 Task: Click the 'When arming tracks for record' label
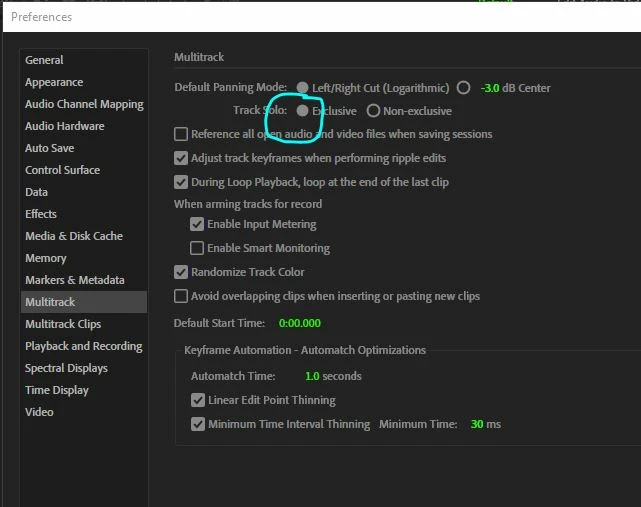coord(248,204)
